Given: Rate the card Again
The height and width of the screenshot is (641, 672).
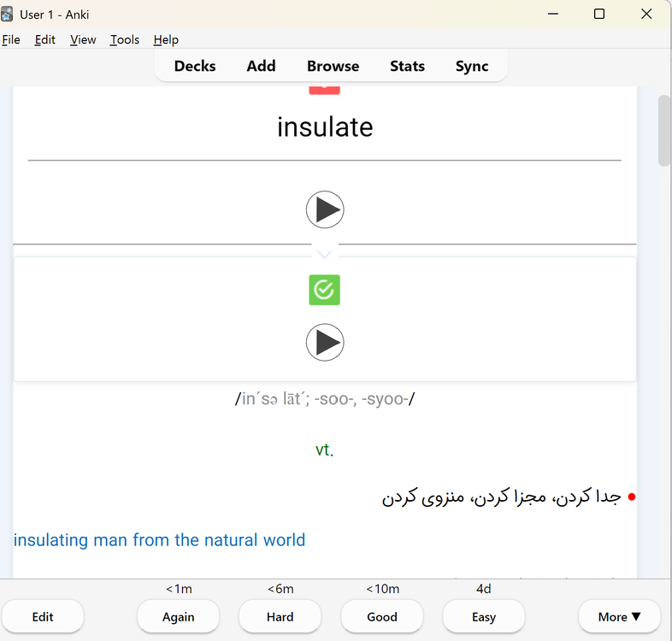Looking at the screenshot, I should click(179, 616).
